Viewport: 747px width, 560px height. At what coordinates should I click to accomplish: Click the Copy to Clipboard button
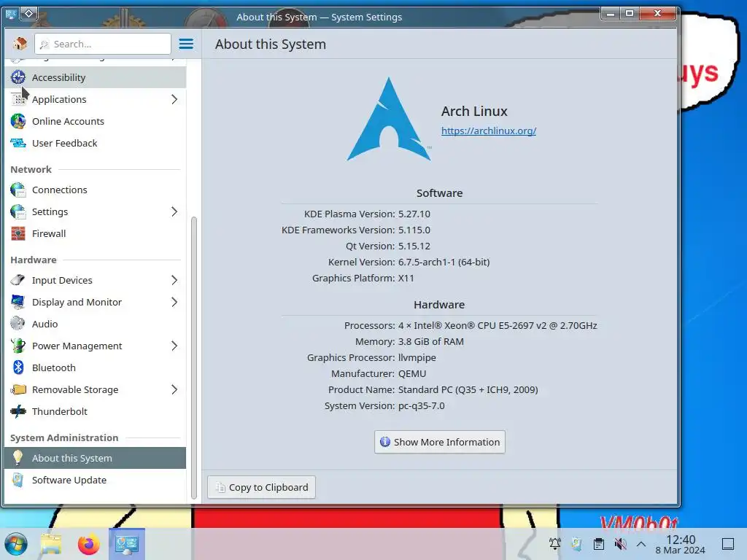[262, 487]
